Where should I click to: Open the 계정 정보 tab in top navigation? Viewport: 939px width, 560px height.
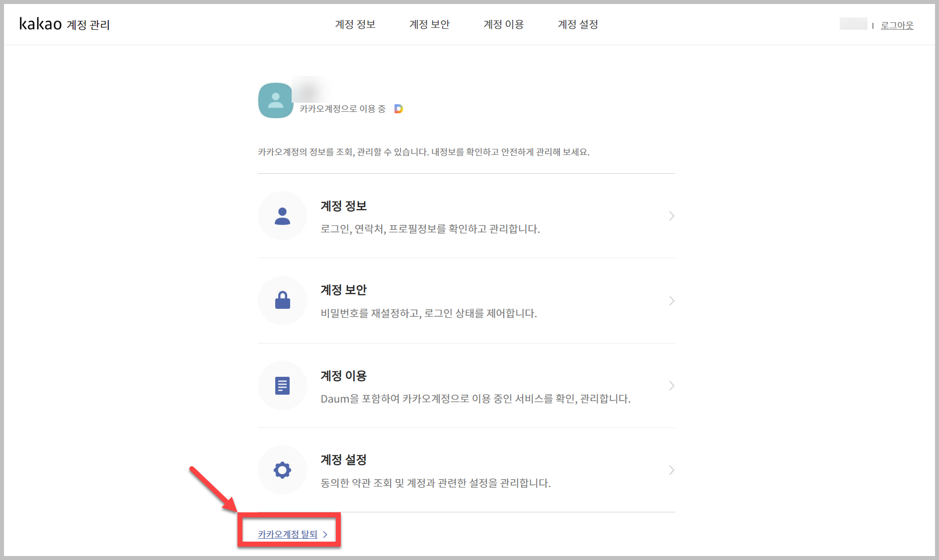click(355, 24)
